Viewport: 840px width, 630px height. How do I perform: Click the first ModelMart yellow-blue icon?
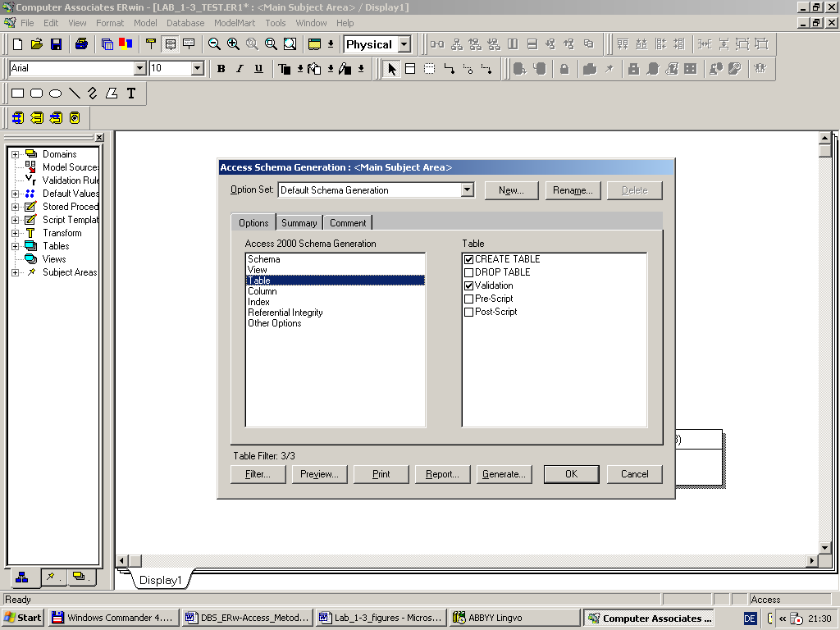(x=18, y=118)
